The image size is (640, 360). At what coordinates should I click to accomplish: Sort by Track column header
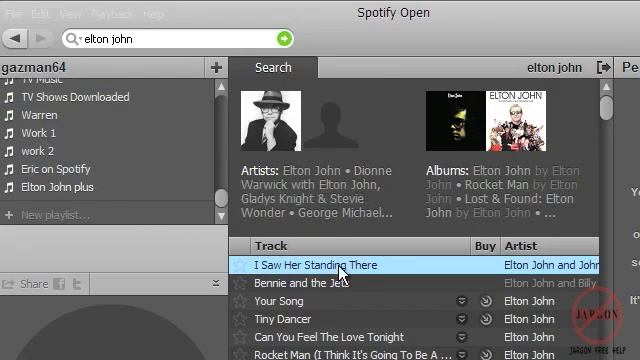point(360,246)
